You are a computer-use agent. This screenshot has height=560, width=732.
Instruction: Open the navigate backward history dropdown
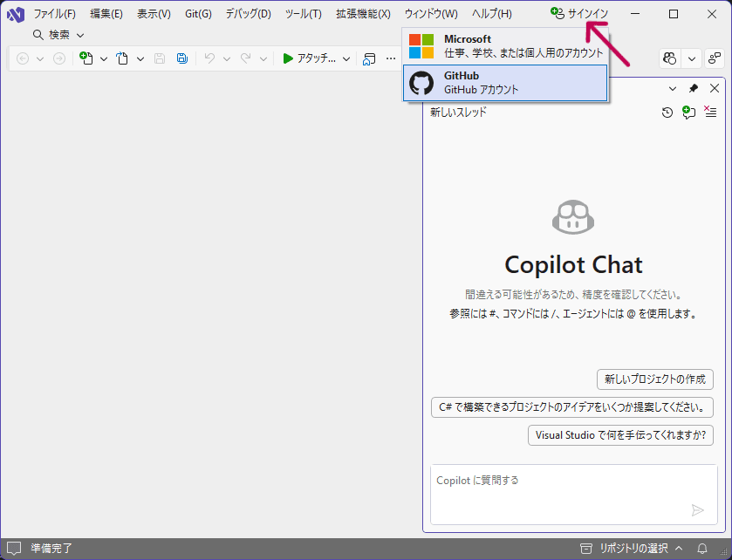pyautogui.click(x=40, y=58)
